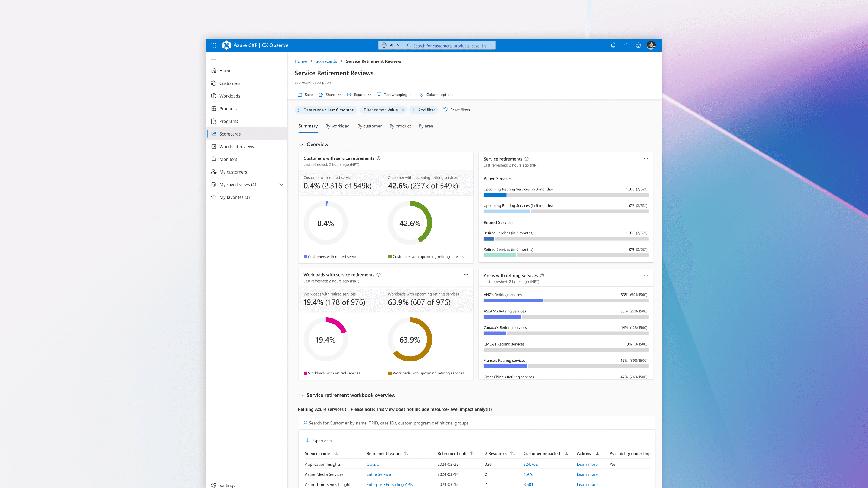This screenshot has width=868, height=488.
Task: Open the app launcher grid icon
Action: (214, 45)
